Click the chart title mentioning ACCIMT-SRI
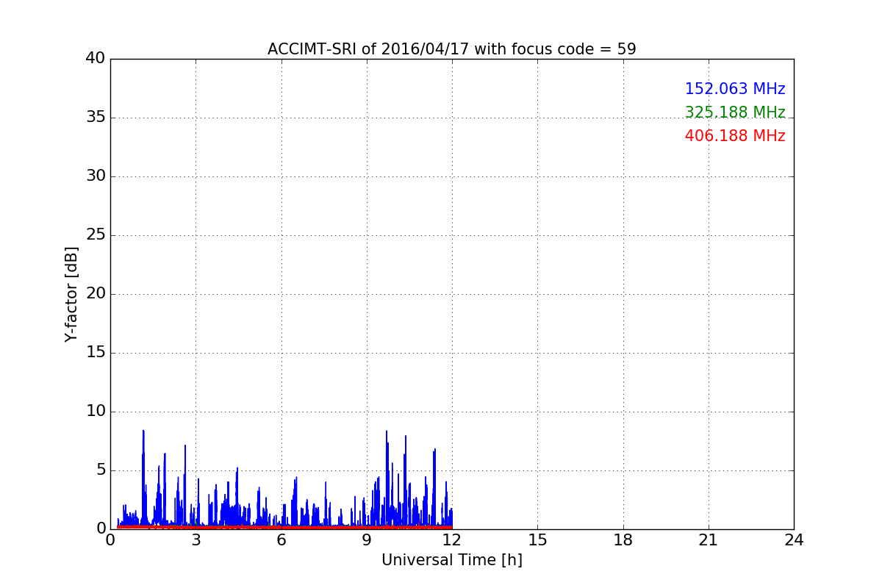882x588 pixels. click(451, 49)
